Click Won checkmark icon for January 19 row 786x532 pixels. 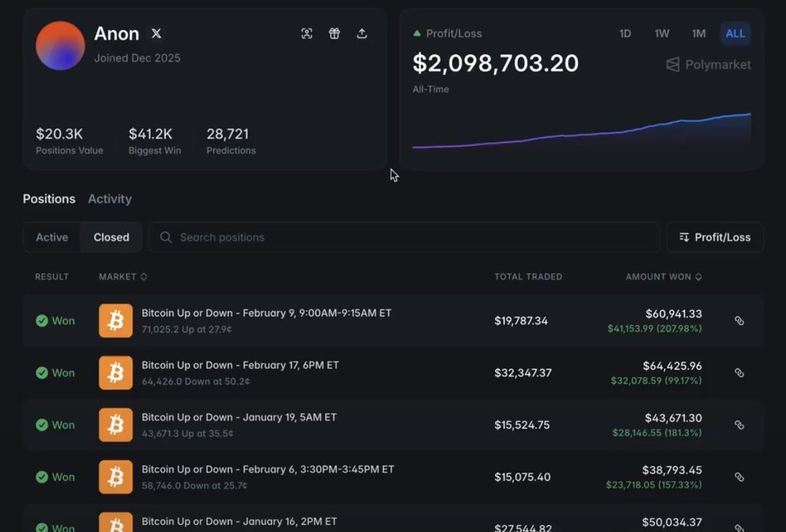click(42, 425)
